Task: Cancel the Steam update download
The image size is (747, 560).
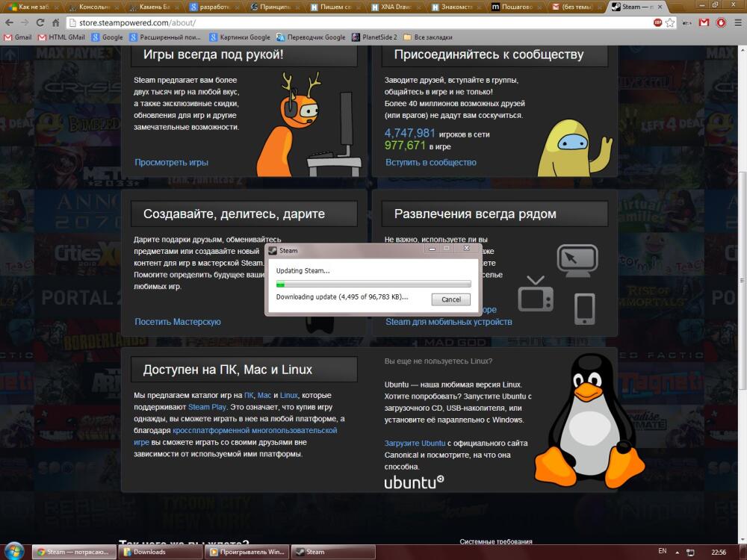Action: pyautogui.click(x=450, y=299)
